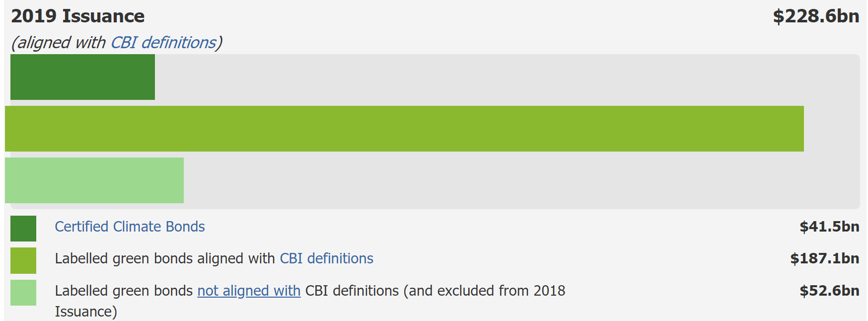Image resolution: width=868 pixels, height=321 pixels.
Task: Click the short dark green chart bar
Action: pos(82,77)
